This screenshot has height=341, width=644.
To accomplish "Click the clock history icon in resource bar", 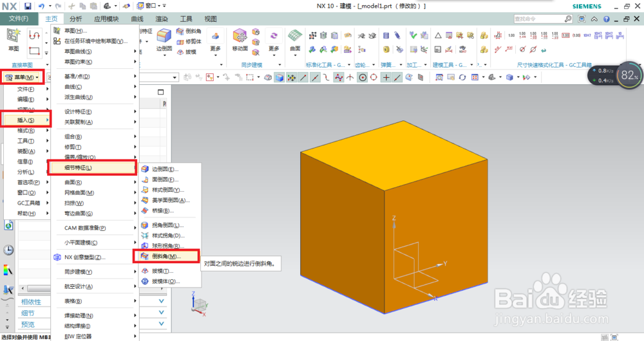I will (8, 250).
